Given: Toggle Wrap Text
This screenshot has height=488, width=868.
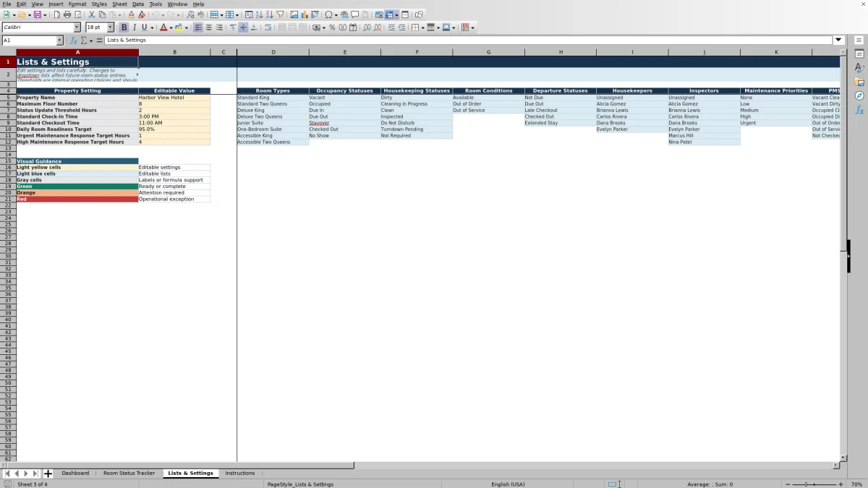Looking at the screenshot, I should [x=268, y=27].
